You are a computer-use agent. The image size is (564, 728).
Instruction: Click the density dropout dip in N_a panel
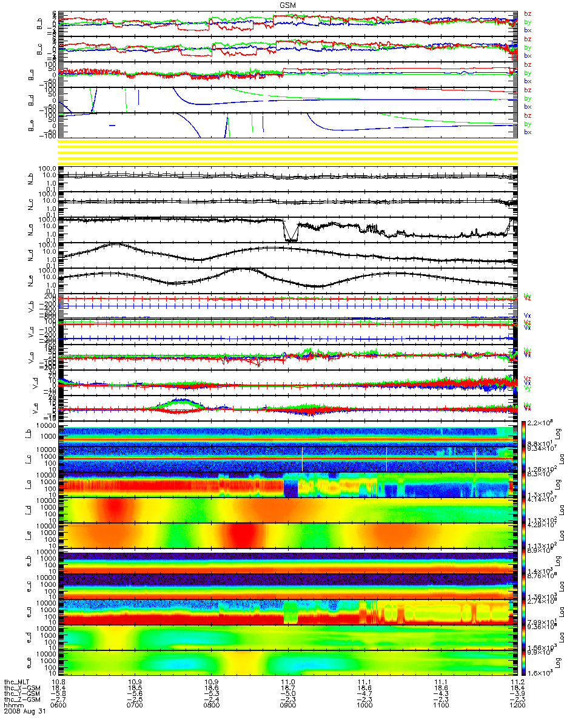coord(291,233)
